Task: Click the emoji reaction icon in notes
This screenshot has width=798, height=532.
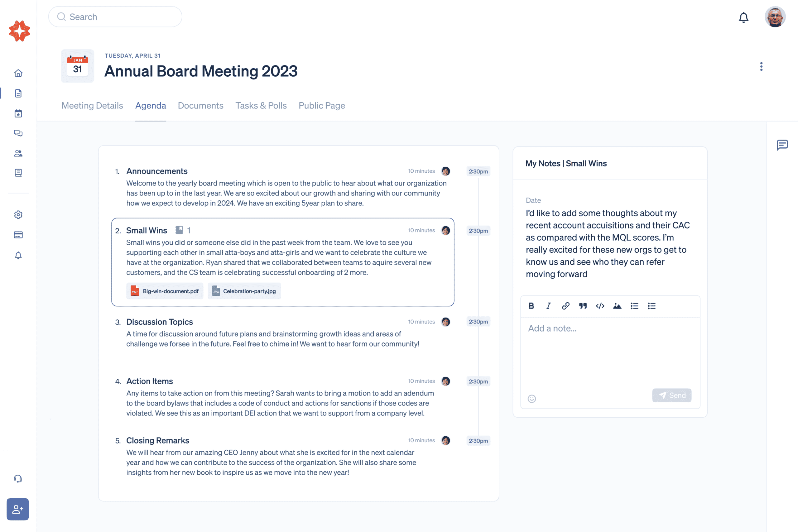Action: click(x=531, y=398)
